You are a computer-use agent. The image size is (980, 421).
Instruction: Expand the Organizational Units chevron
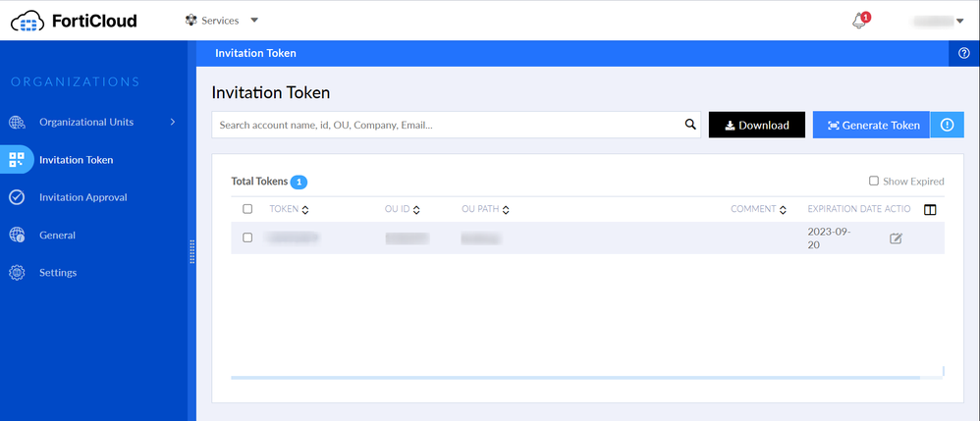coord(173,122)
